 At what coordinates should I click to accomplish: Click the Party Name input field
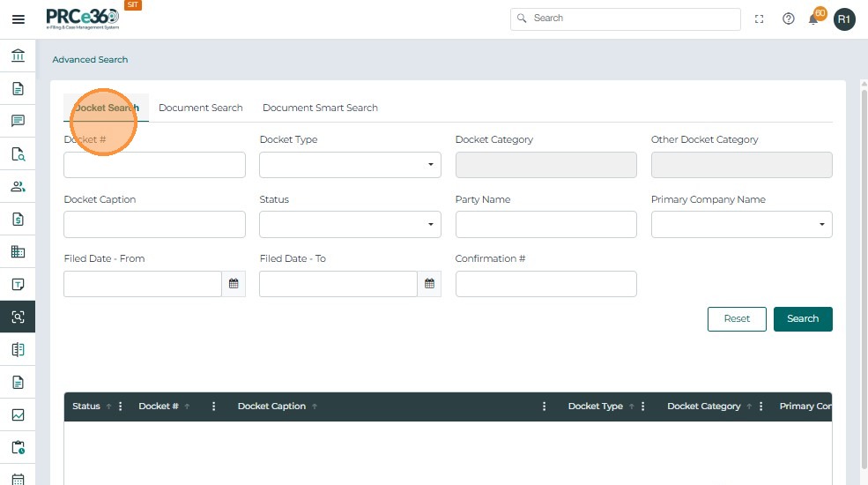pyautogui.click(x=545, y=225)
